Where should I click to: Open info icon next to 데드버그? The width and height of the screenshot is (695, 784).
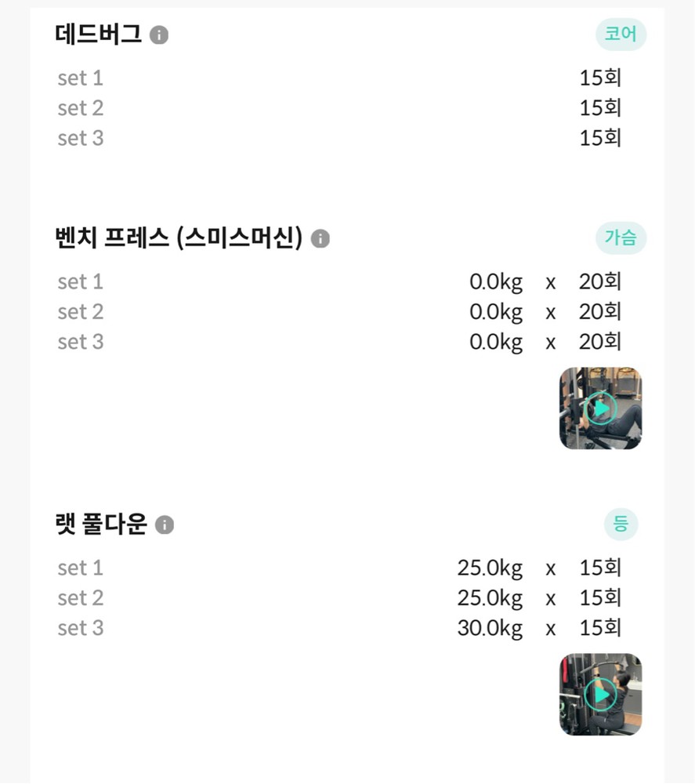click(x=159, y=35)
